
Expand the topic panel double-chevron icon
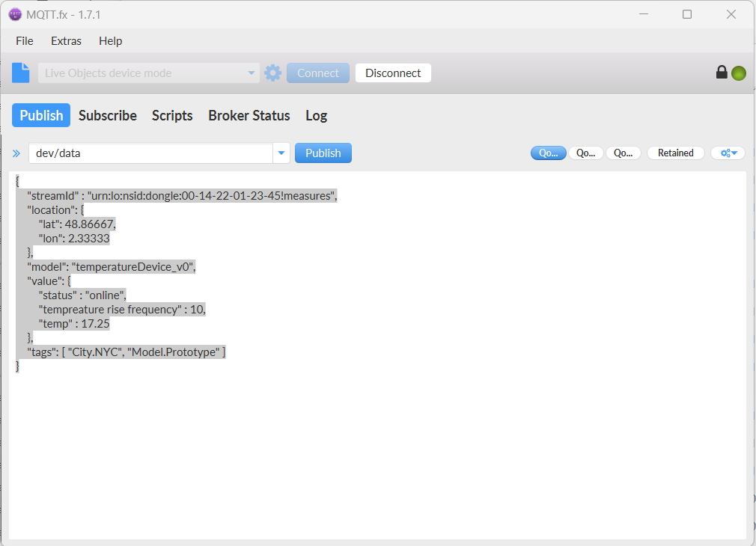click(x=16, y=153)
